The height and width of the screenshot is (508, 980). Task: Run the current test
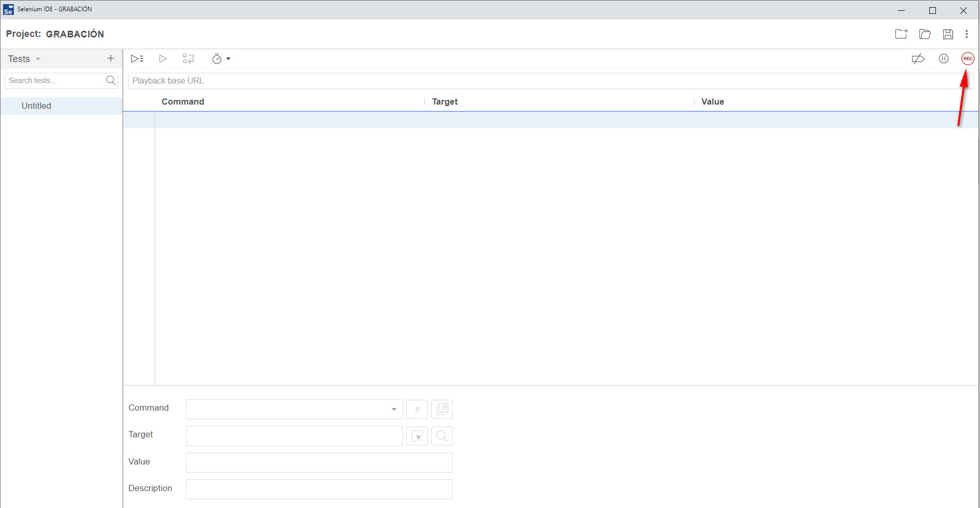(162, 59)
